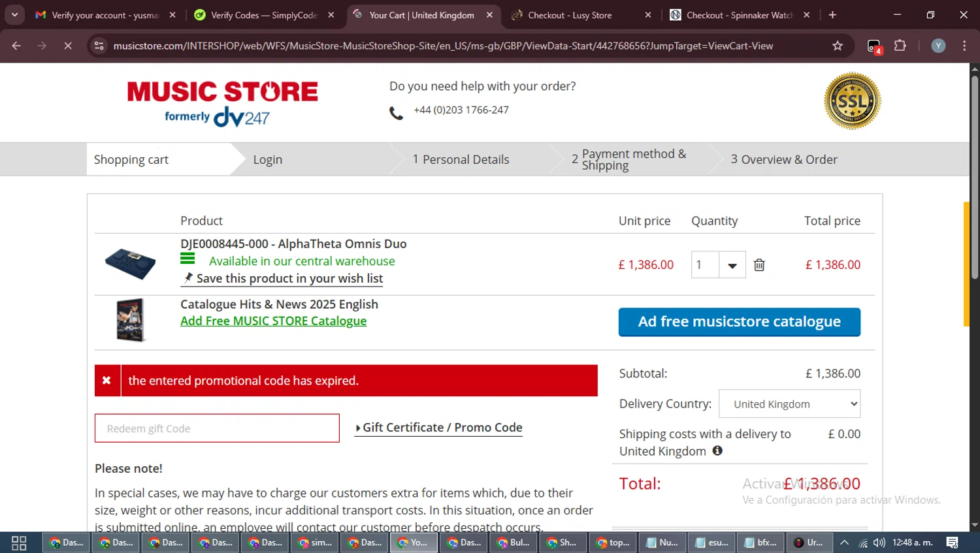Viewport: 980px width, 553px height.
Task: Go to Shopping cart step
Action: (131, 160)
